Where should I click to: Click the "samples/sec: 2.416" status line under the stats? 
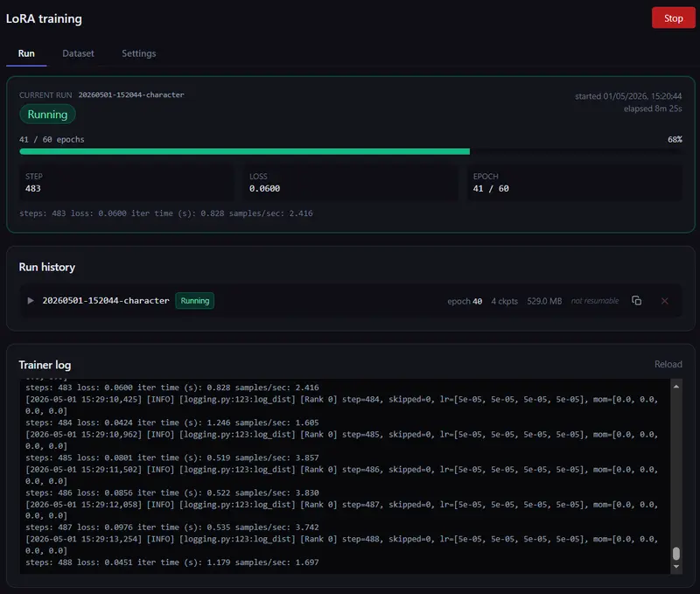[x=166, y=213]
